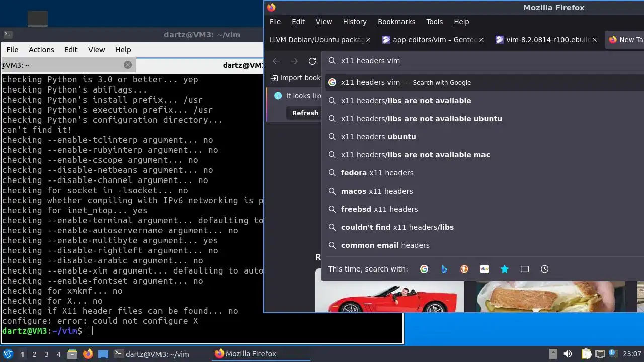Click the Firefox logo in title bar
The height and width of the screenshot is (362, 644).
click(x=271, y=7)
